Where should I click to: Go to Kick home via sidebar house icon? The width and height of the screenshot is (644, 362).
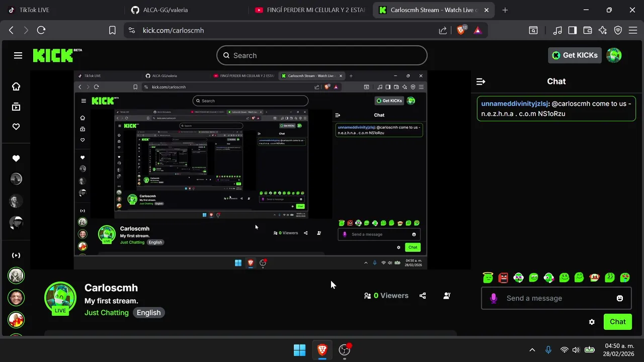[16, 86]
